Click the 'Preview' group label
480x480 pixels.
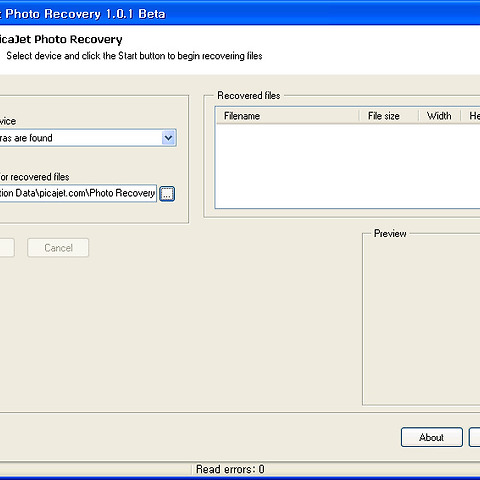click(x=390, y=233)
